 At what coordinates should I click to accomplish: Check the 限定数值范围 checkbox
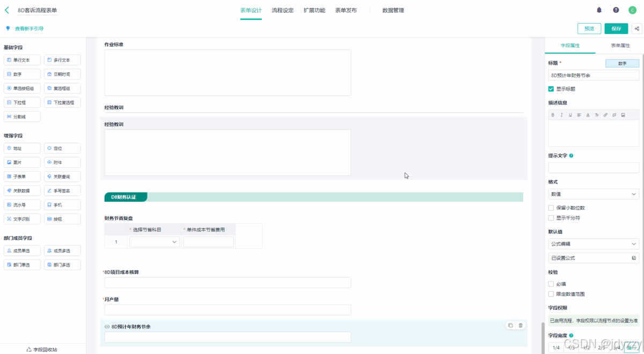(x=551, y=294)
